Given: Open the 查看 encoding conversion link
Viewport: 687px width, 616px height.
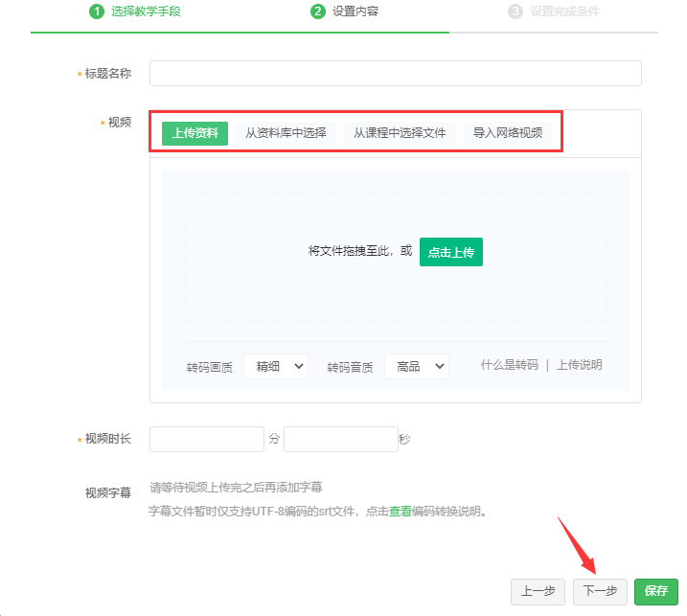Looking at the screenshot, I should [x=400, y=512].
